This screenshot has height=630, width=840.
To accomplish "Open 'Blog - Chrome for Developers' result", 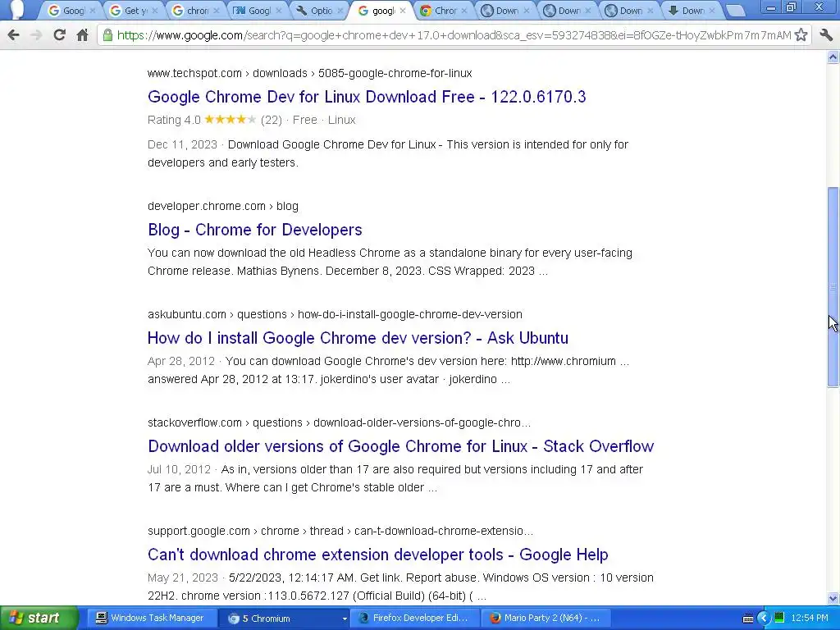I will click(255, 230).
